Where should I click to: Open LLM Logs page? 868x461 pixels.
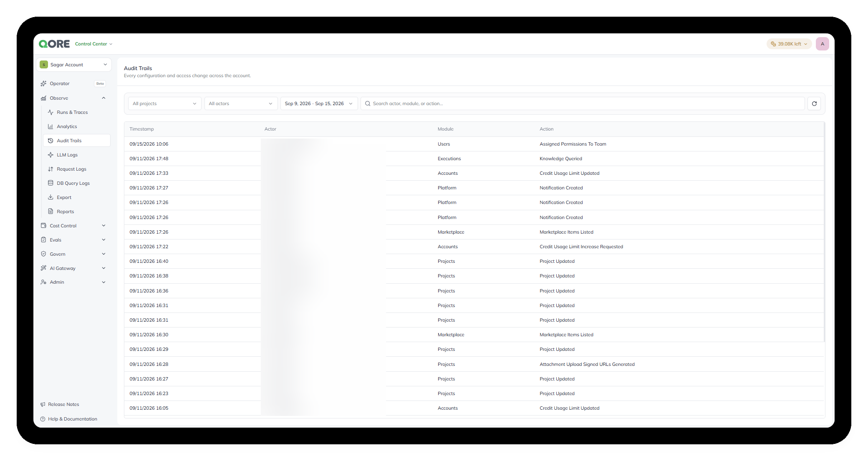click(67, 155)
